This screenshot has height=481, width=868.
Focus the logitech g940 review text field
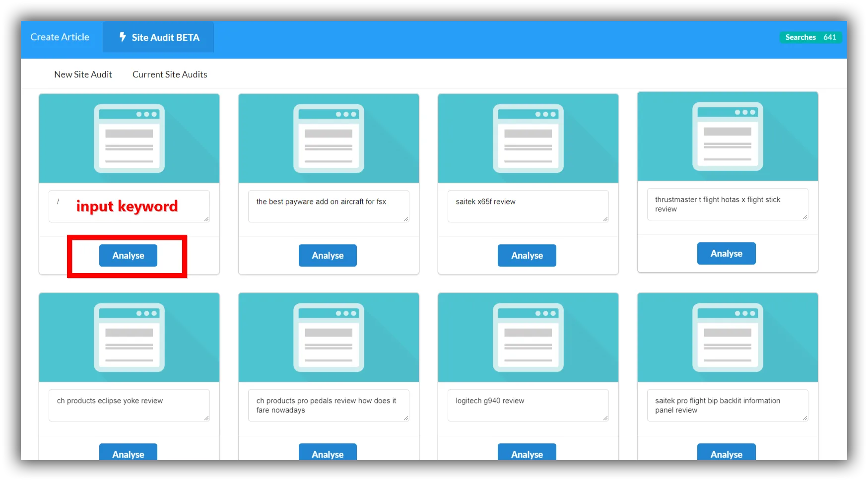[x=528, y=406]
